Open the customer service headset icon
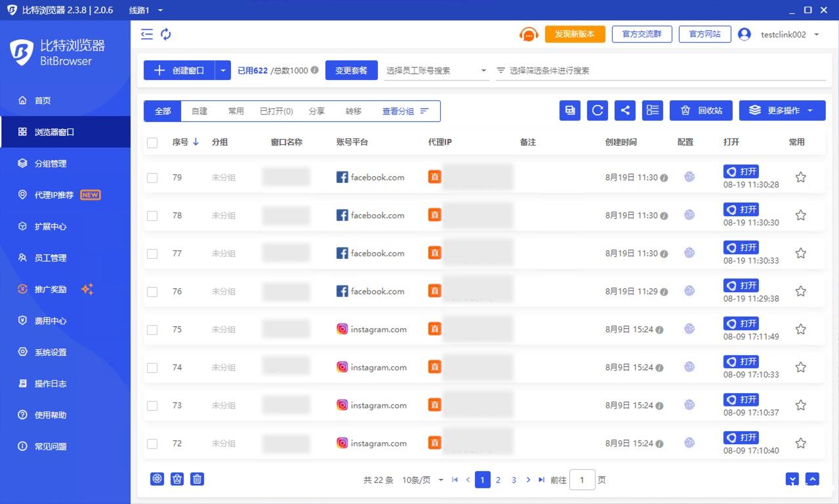 coord(529,34)
